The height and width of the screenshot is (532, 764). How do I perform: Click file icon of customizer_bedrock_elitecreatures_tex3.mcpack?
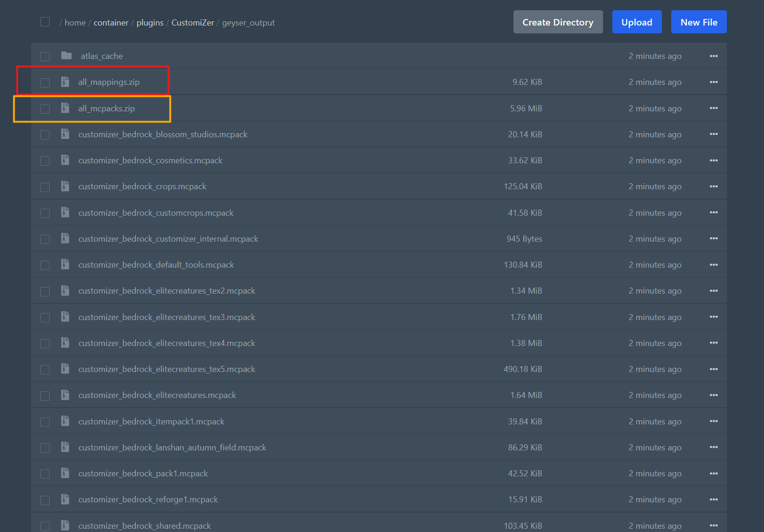[x=65, y=317]
